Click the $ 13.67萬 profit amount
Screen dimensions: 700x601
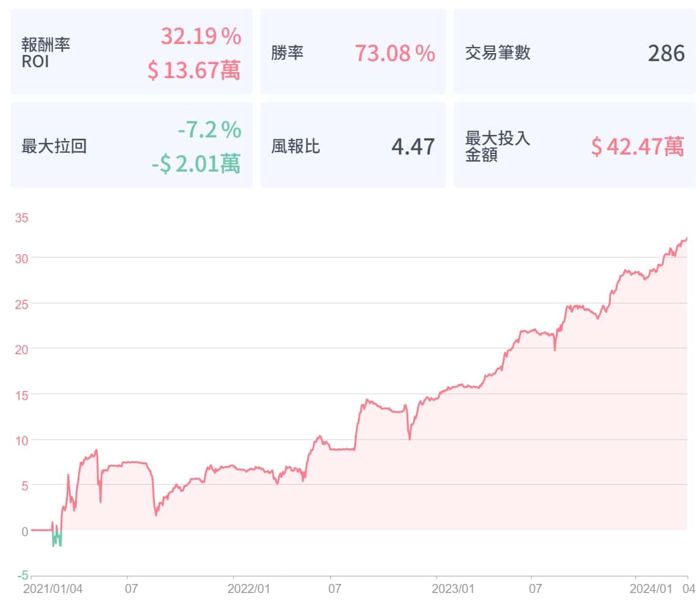coord(194,70)
